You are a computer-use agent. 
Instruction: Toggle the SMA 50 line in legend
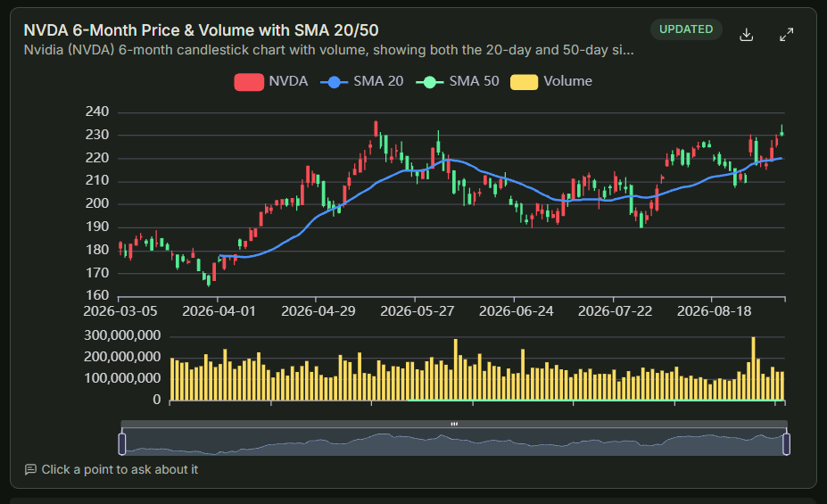458,82
